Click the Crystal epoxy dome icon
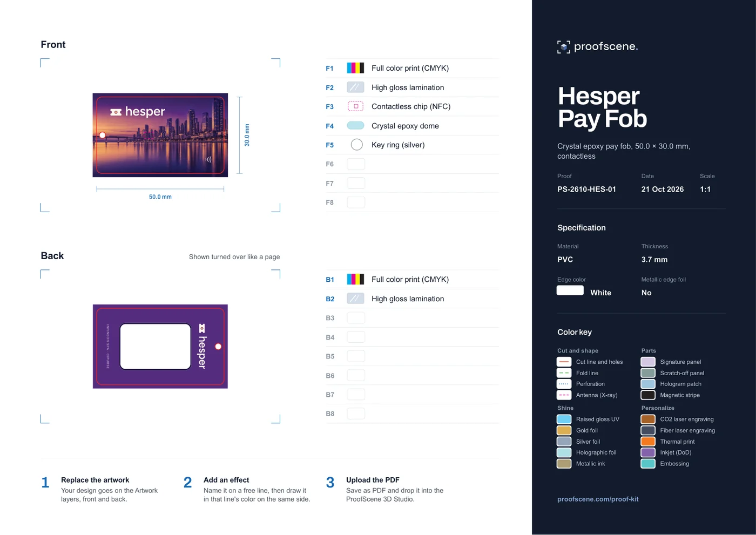Viewport: 756px width, 535px height. tap(355, 126)
